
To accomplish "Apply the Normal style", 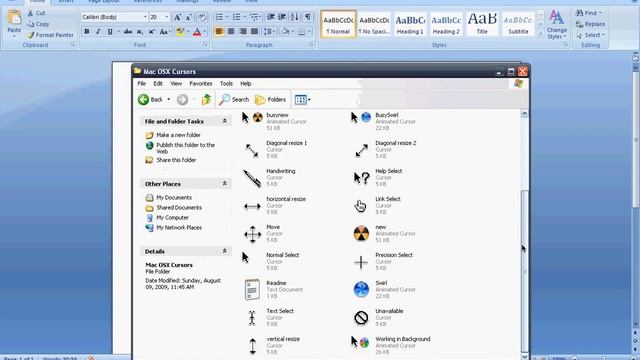I will click(338, 24).
